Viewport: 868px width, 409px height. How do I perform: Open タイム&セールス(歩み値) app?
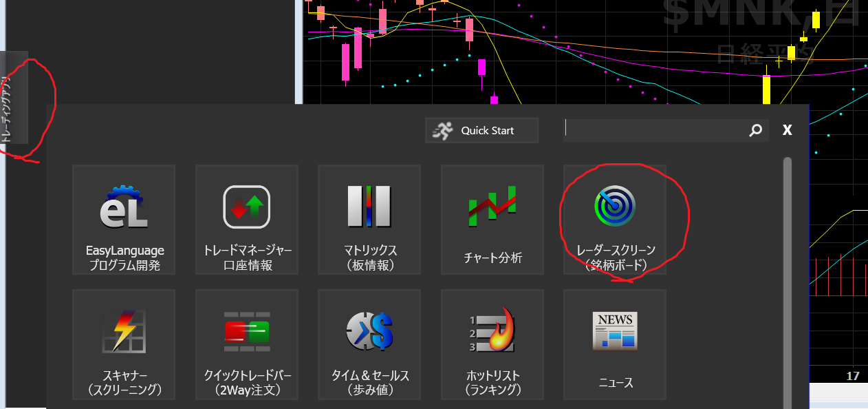click(369, 344)
